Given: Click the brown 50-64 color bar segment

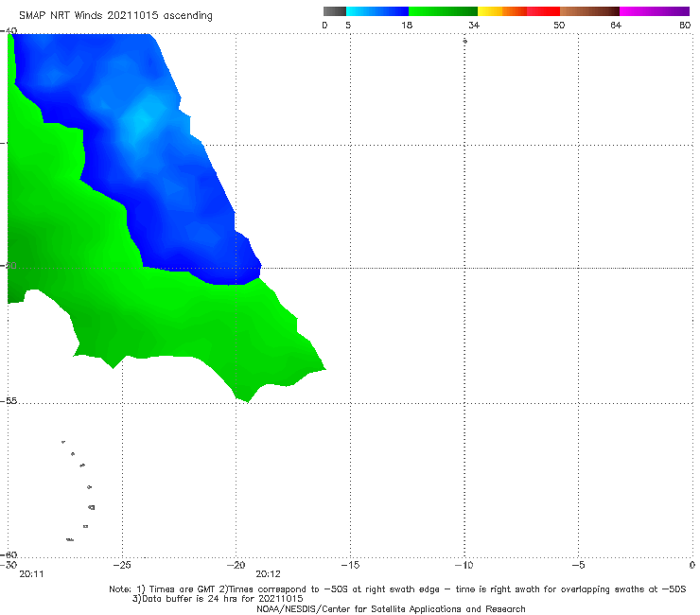Looking at the screenshot, I should pos(589,11).
